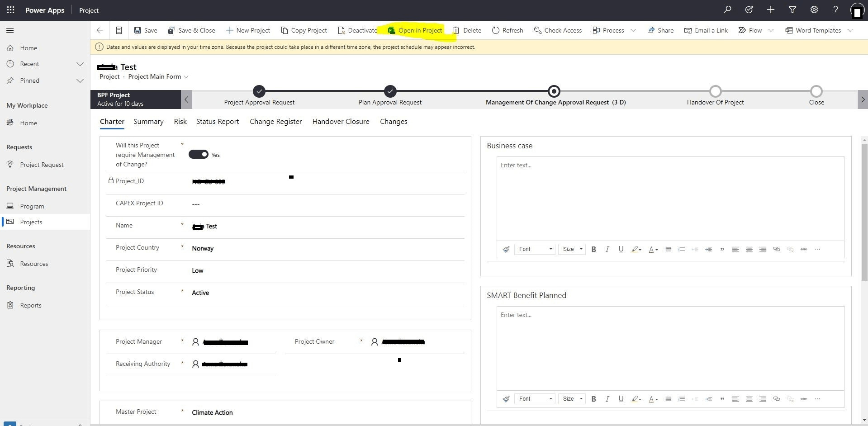Screen dimensions: 868x426
Task: Toggle block quote in Business case editor
Action: coord(722,249)
